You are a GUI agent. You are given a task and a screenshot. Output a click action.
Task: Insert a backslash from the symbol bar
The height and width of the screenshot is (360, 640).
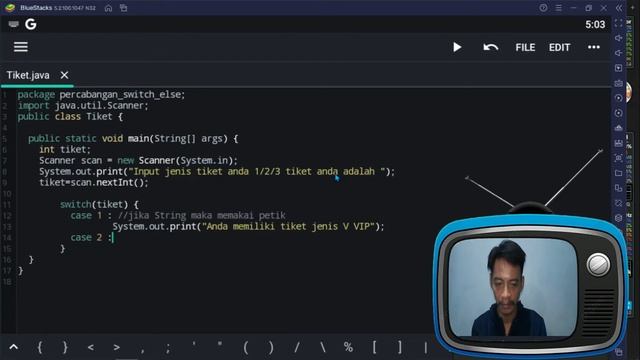pyautogui.click(x=322, y=347)
